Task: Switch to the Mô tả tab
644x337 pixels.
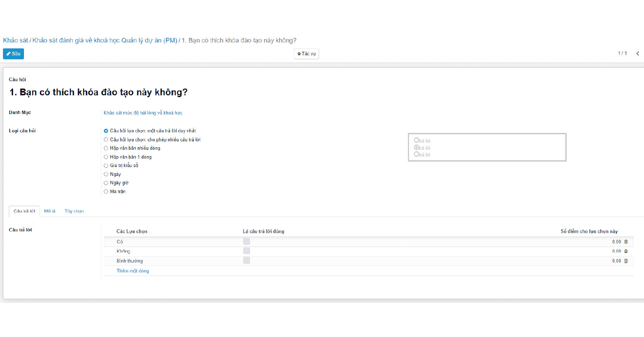Action: pyautogui.click(x=50, y=211)
